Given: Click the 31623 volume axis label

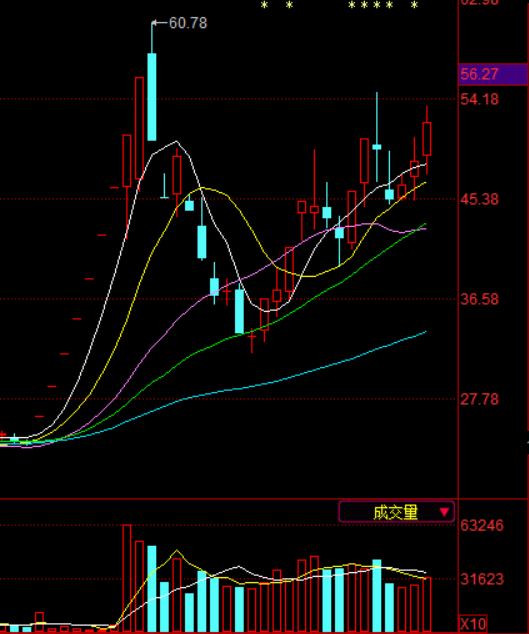Looking at the screenshot, I should pos(482,579).
